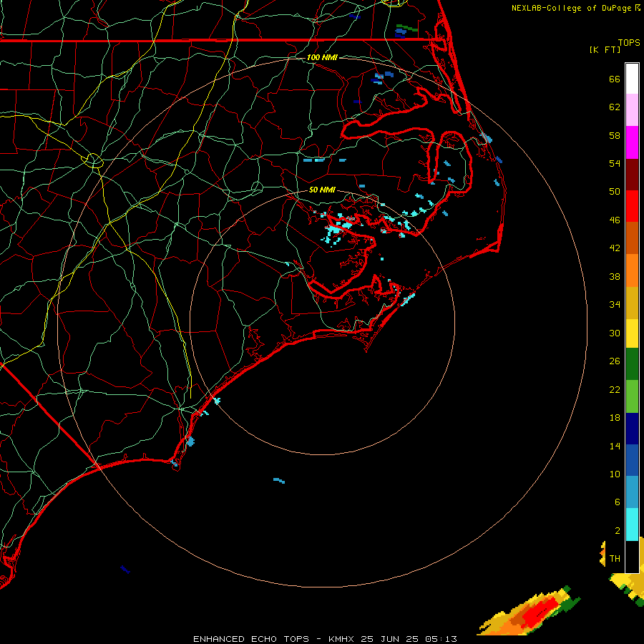Click the '42' legend value
The height and width of the screenshot is (644, 644).
pyautogui.click(x=615, y=248)
